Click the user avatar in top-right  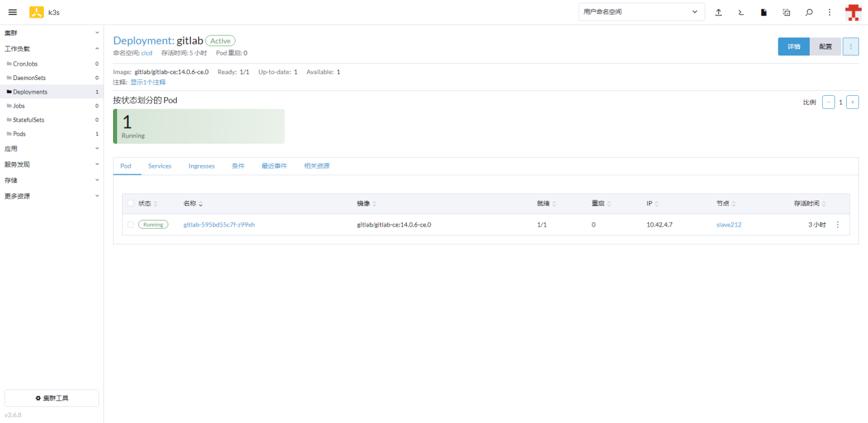tap(853, 12)
